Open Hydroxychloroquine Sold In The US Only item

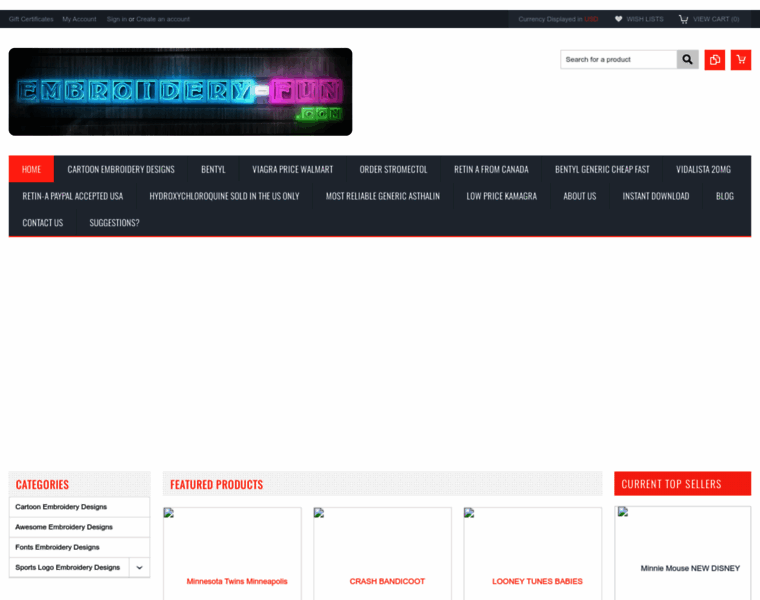pos(224,196)
